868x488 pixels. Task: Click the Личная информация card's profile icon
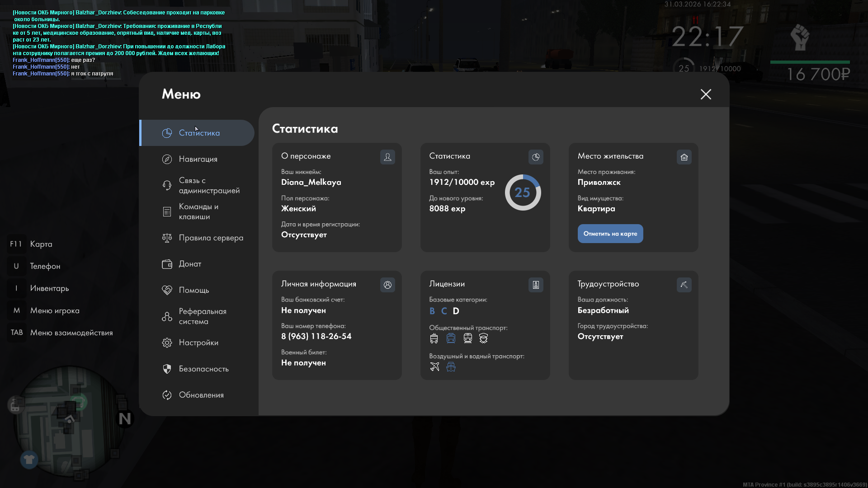coord(387,285)
